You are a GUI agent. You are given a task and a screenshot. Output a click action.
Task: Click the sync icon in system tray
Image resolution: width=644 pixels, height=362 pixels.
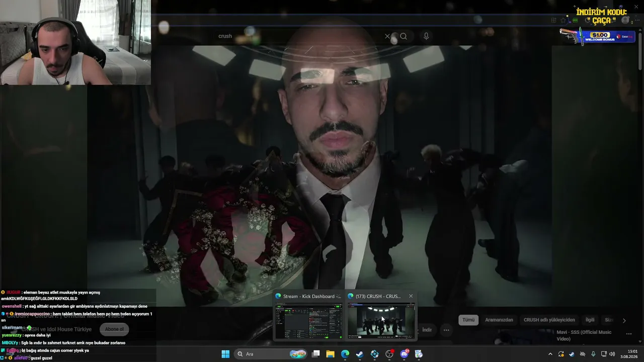click(x=561, y=354)
